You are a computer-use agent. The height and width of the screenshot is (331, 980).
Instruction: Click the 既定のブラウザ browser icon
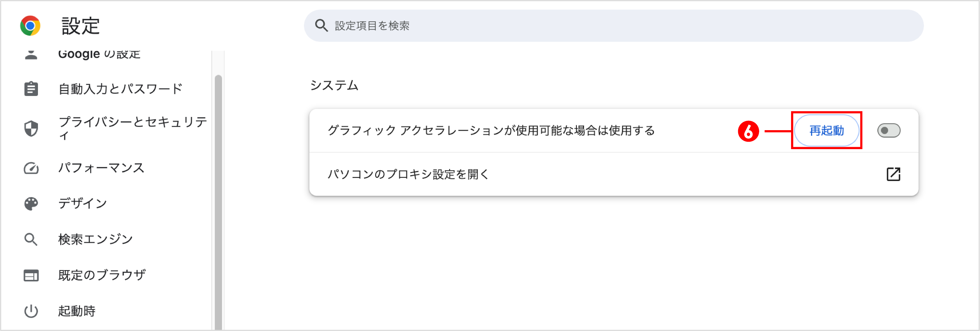tap(31, 275)
